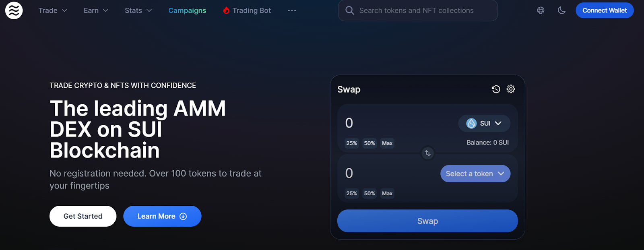This screenshot has width=644, height=250.
Task: Open swap settings gear icon
Action: (511, 89)
